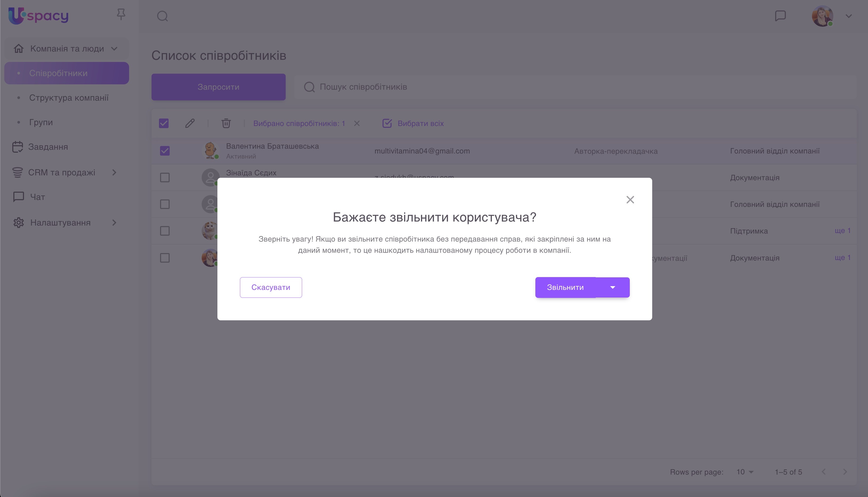
Task: Click the pin sidebar icon
Action: (x=121, y=14)
